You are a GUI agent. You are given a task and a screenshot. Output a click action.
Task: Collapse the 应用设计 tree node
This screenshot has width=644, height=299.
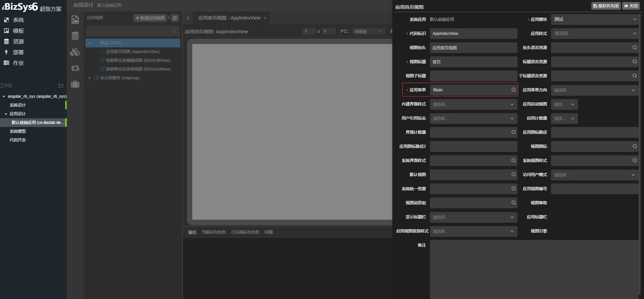[6, 114]
